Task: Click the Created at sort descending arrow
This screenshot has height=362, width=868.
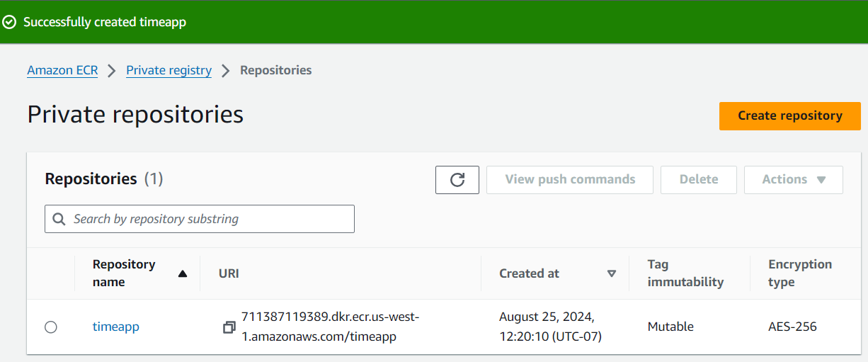Action: point(612,273)
